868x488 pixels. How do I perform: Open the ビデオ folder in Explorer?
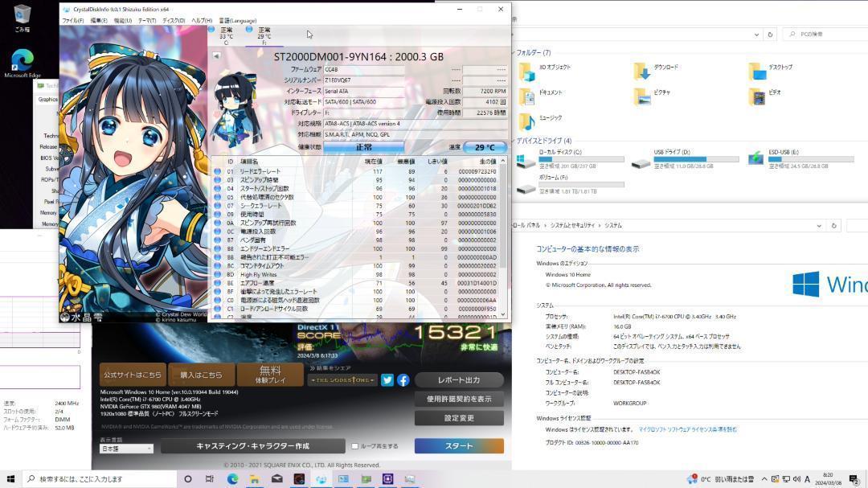765,97
